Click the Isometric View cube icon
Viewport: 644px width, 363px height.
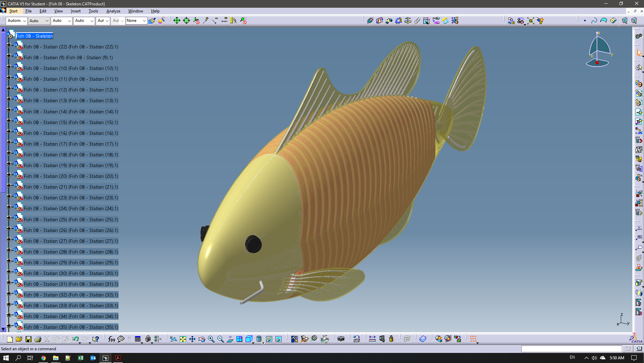(249, 339)
